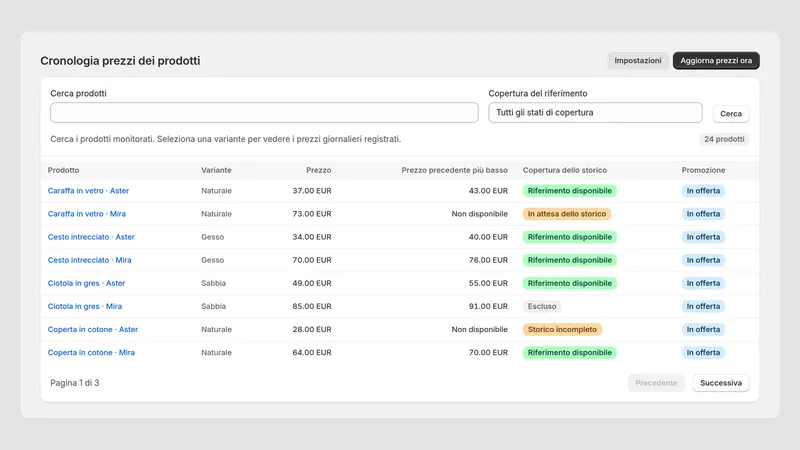Click the 49.00 EUR price cell
The image size is (800, 450).
[312, 283]
